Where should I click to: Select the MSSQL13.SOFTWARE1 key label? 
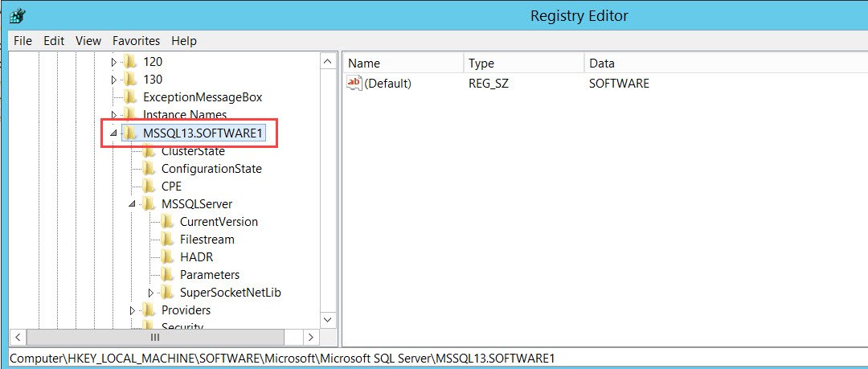[x=203, y=133]
